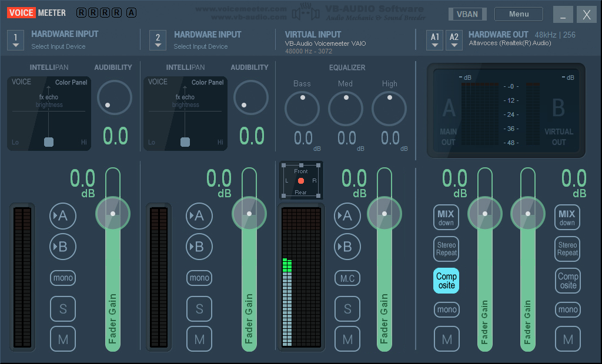Click the Audibility knob of input 2
Viewport: 602px width, 364px height.
(x=250, y=97)
